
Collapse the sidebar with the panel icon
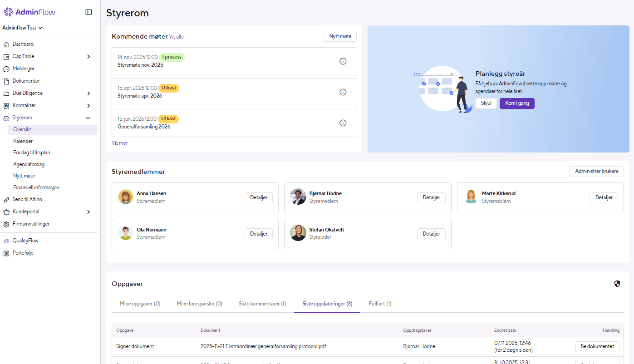tap(88, 12)
